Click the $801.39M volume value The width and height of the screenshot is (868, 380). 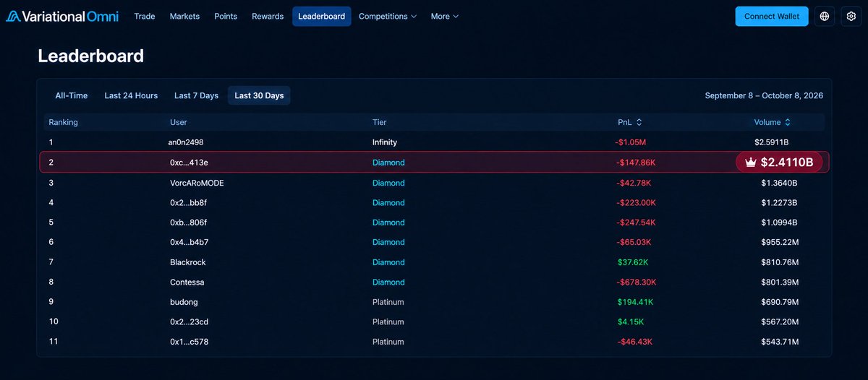coord(780,282)
